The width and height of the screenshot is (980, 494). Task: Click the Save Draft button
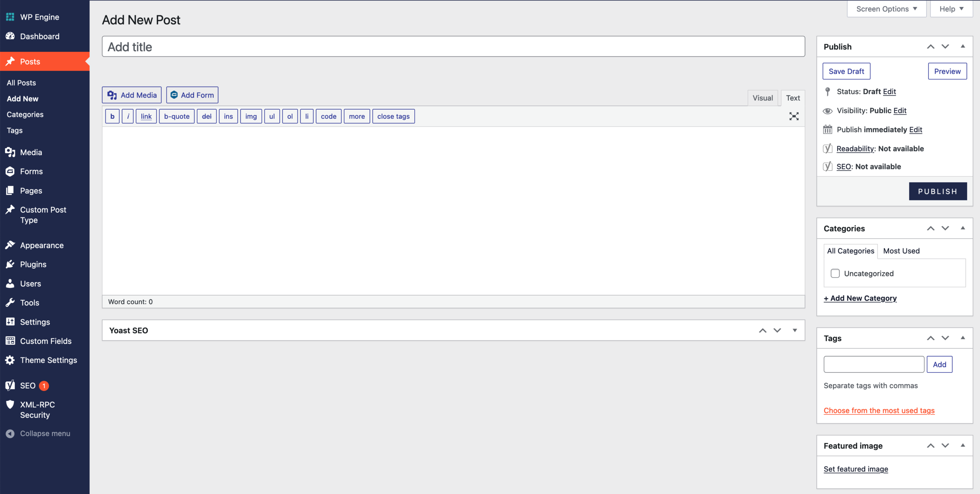[x=846, y=71]
